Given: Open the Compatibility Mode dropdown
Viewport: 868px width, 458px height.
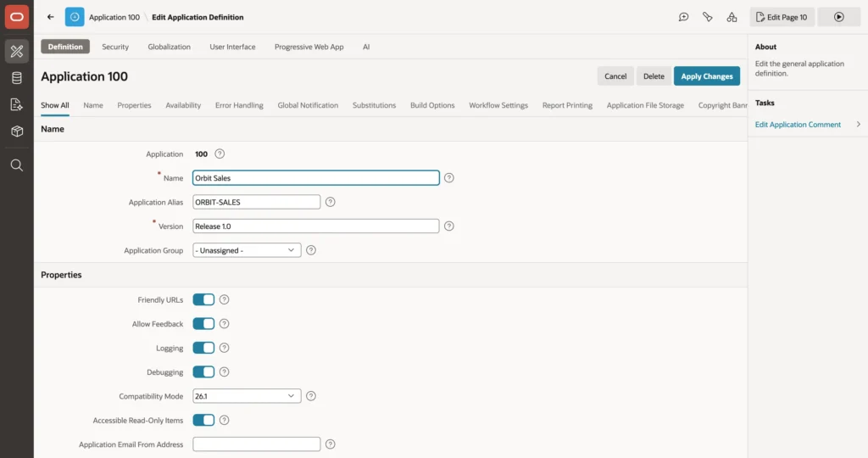Looking at the screenshot, I should pyautogui.click(x=247, y=396).
